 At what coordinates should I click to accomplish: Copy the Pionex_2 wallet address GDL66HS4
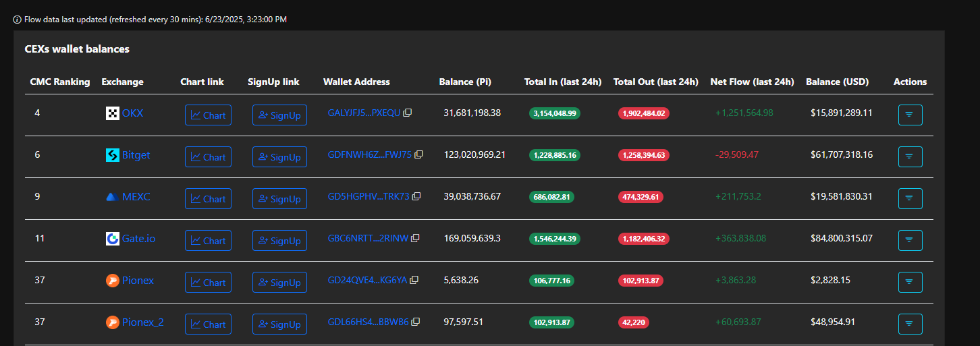click(416, 322)
